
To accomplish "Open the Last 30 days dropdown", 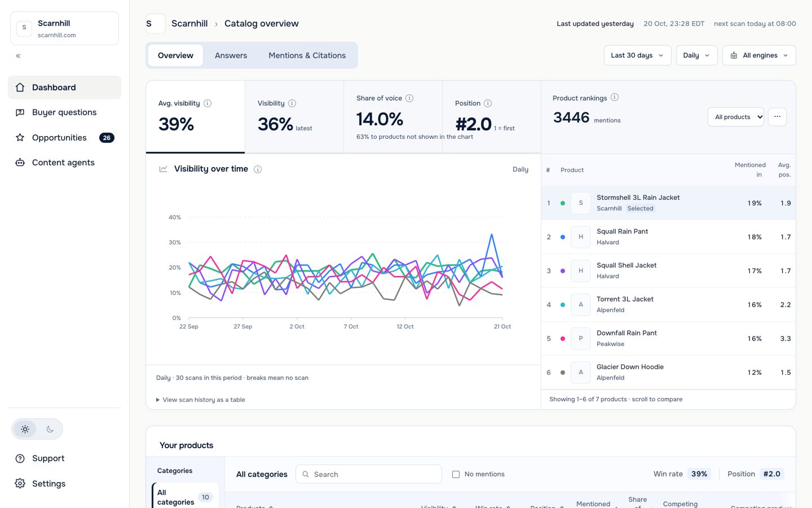I will [637, 55].
